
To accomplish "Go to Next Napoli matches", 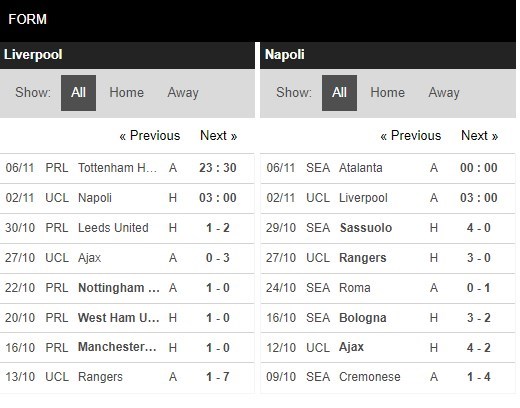I will click(480, 136).
